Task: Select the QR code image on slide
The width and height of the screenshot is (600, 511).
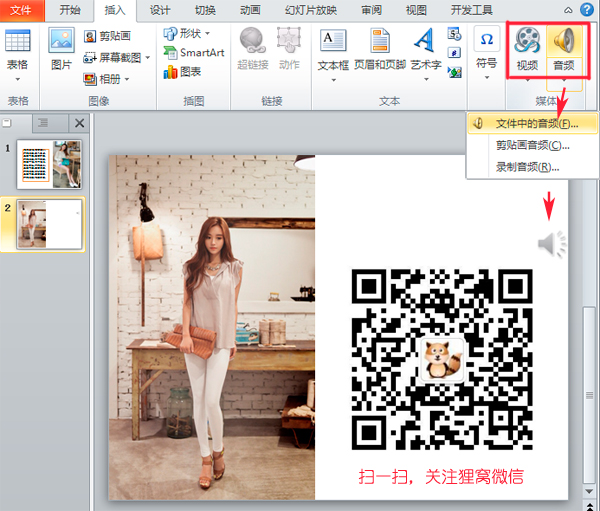Action: click(x=442, y=360)
